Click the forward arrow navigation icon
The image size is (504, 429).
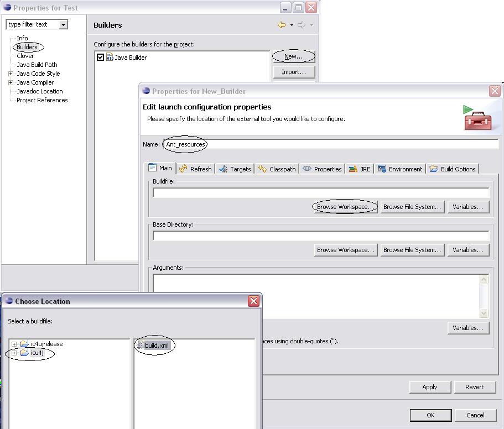(302, 25)
